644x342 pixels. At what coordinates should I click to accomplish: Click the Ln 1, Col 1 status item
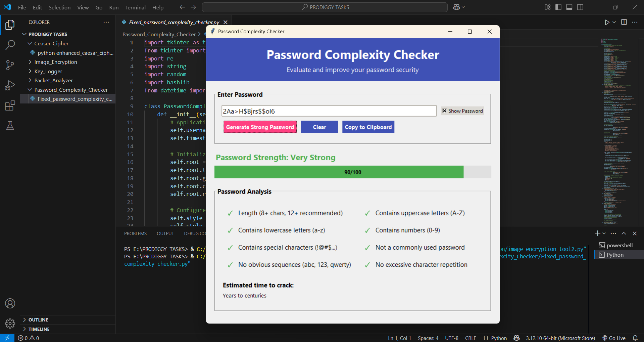pyautogui.click(x=399, y=338)
